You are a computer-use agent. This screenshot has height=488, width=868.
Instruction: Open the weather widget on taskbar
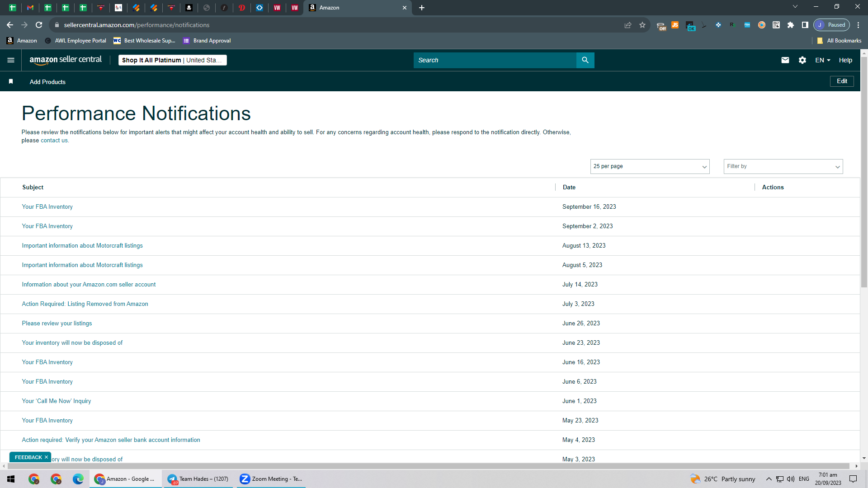tap(722, 479)
